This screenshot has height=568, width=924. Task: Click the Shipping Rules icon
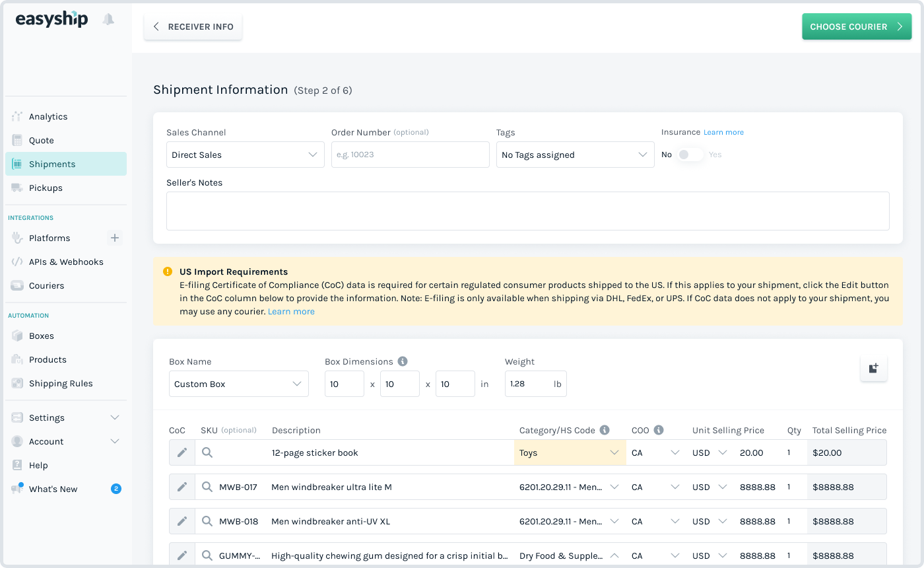click(17, 383)
